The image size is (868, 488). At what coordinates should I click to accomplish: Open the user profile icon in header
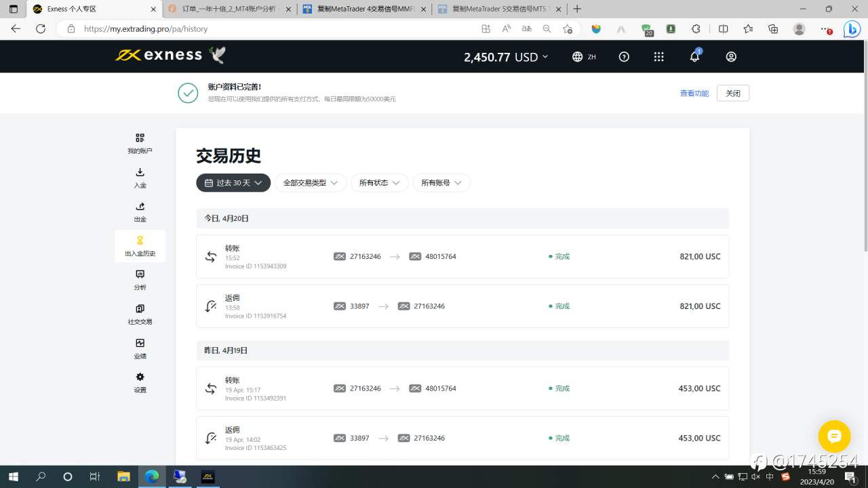pyautogui.click(x=731, y=57)
